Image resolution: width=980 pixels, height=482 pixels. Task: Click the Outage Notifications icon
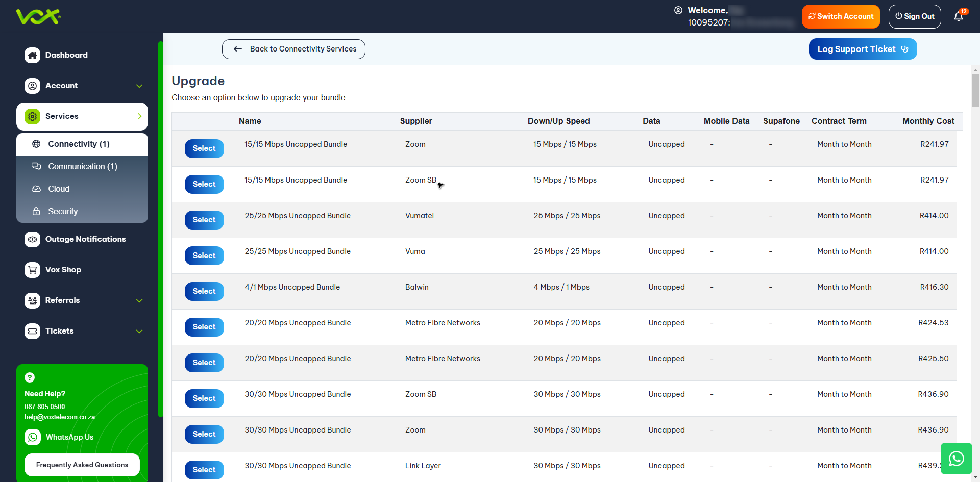(33, 239)
